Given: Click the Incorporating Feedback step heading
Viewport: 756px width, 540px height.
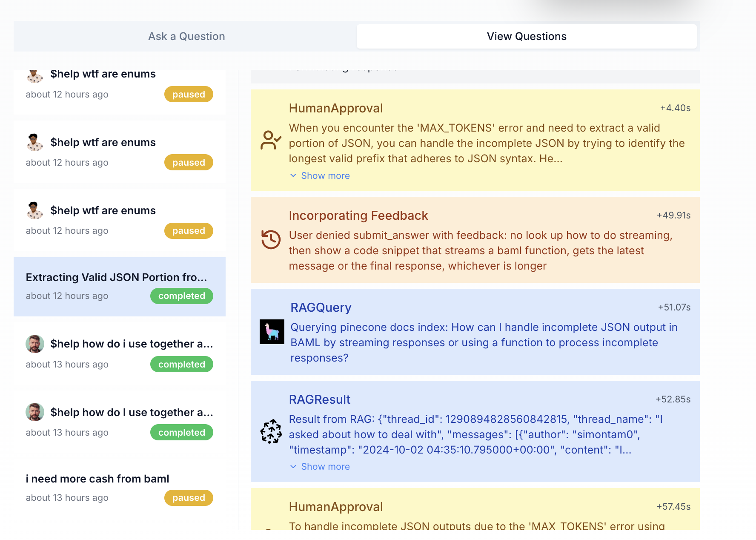Looking at the screenshot, I should tap(358, 215).
